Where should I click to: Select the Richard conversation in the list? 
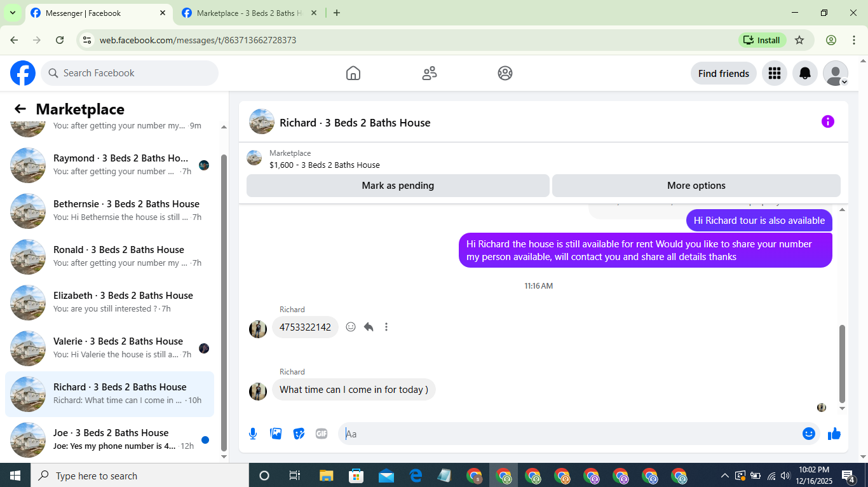pos(109,394)
